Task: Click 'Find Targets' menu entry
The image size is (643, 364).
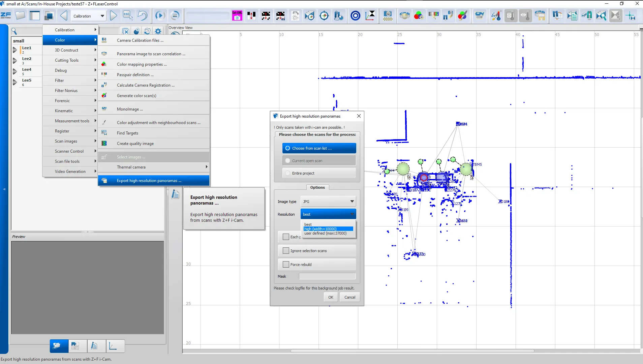Action: point(154,133)
